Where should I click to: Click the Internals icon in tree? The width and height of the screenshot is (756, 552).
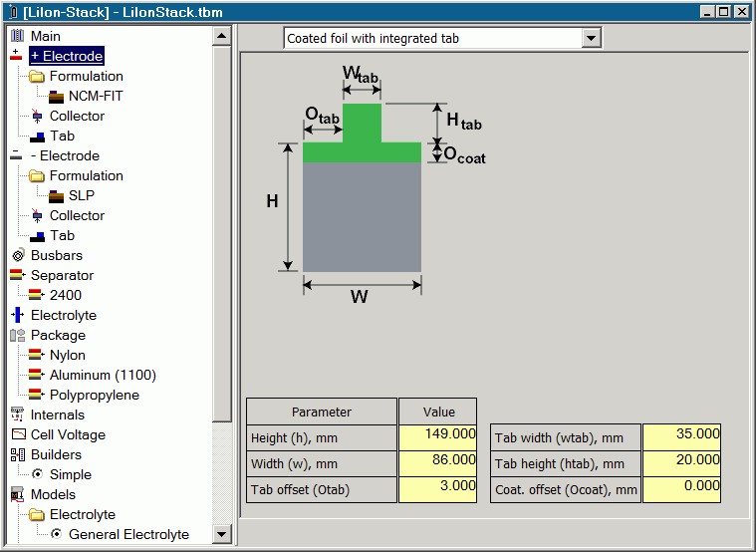pyautogui.click(x=17, y=414)
